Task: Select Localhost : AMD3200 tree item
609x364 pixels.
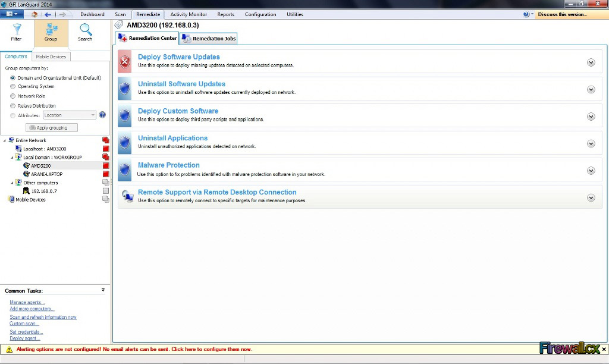Action: [45, 149]
